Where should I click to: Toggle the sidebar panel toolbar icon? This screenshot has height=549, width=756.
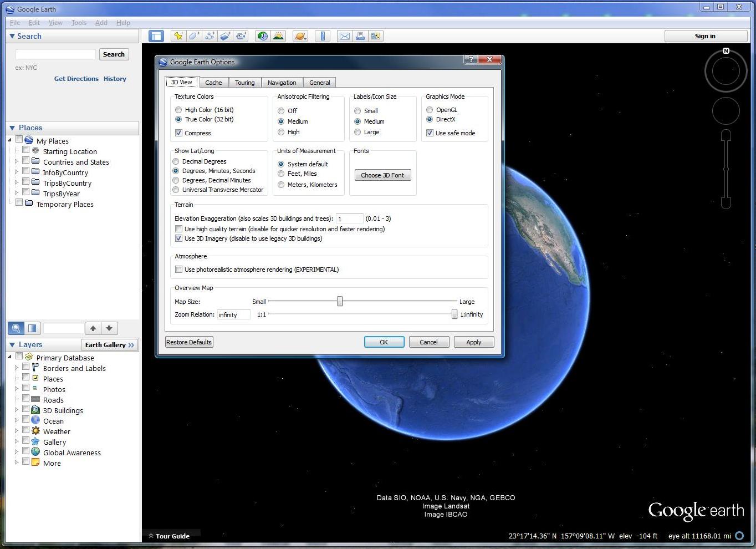pos(156,36)
